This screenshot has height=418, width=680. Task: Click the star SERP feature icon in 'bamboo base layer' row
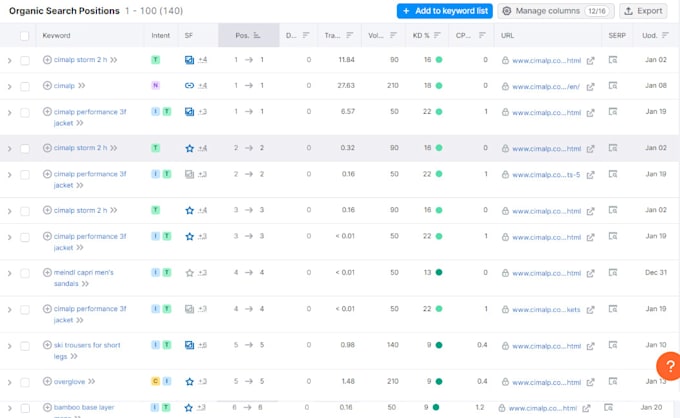pyautogui.click(x=189, y=408)
